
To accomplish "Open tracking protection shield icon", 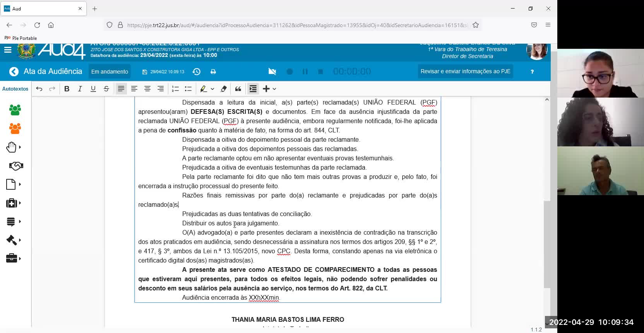I will click(110, 25).
